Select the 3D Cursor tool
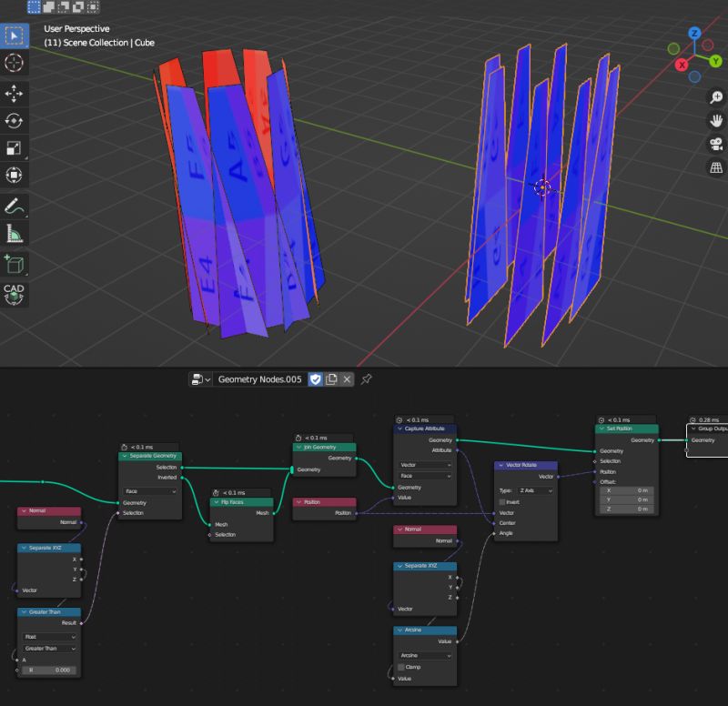Viewport: 728px width, 706px height. [14, 62]
